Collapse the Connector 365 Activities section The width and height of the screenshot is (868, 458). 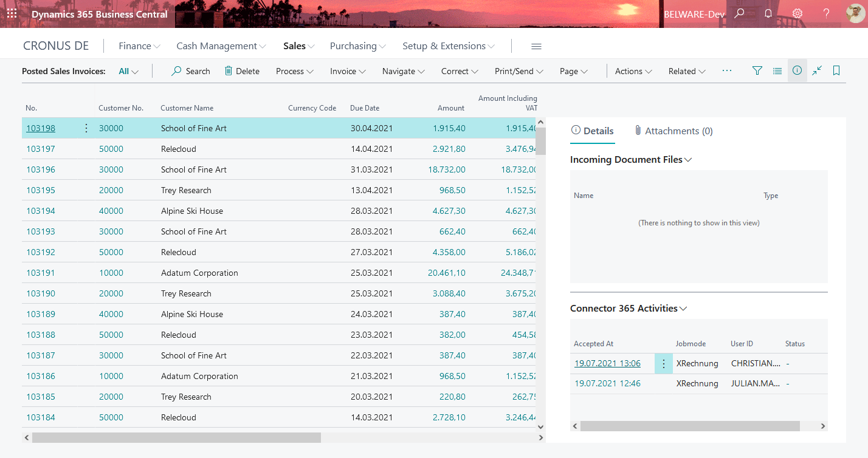(x=629, y=309)
